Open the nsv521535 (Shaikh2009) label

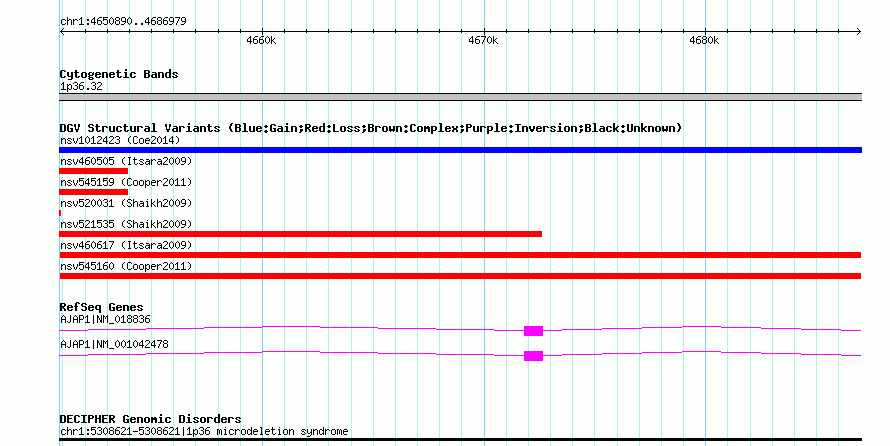126,224
